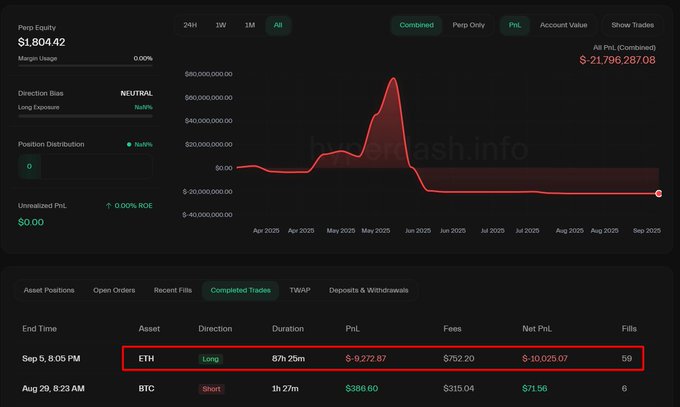The width and height of the screenshot is (680, 407).
Task: Toggle Combined view mode
Action: [416, 25]
